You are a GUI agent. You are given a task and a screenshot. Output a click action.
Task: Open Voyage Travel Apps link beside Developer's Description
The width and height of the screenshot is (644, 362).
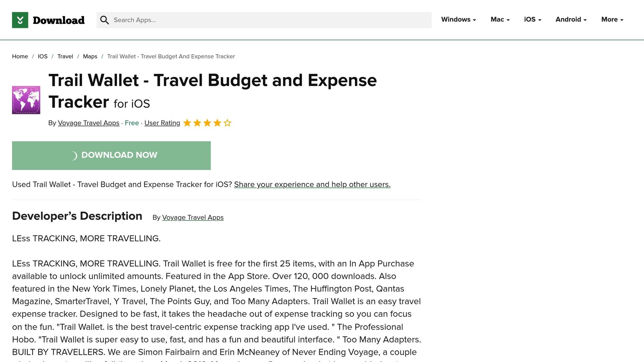[x=193, y=217]
